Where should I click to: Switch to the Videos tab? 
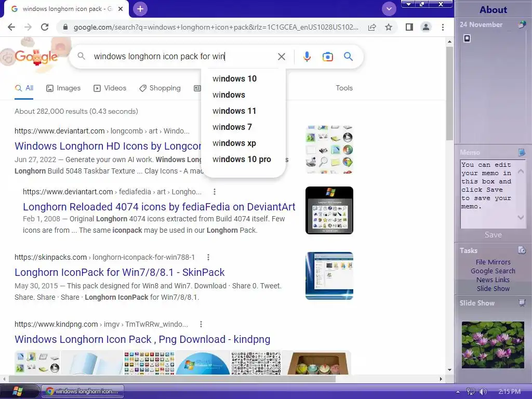point(110,88)
